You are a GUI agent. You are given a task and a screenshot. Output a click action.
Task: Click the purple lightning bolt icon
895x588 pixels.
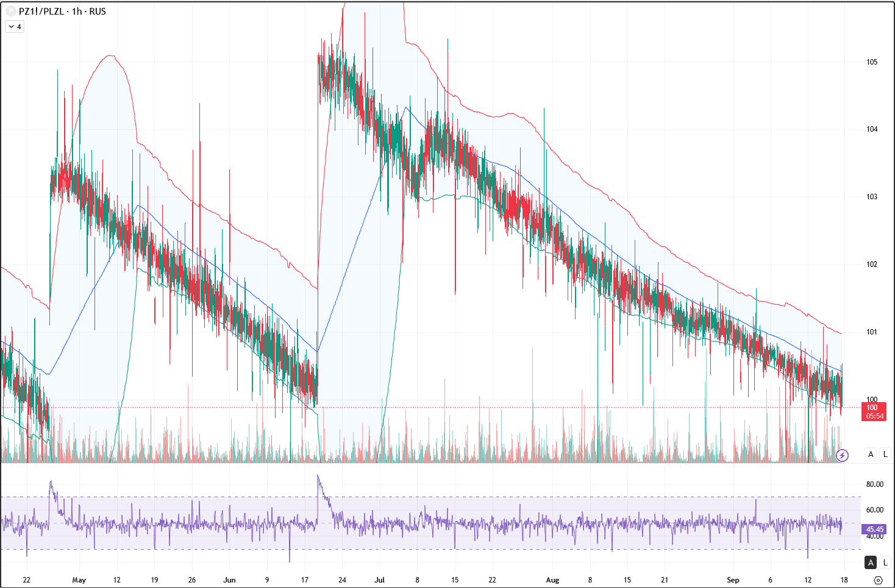pyautogui.click(x=842, y=455)
